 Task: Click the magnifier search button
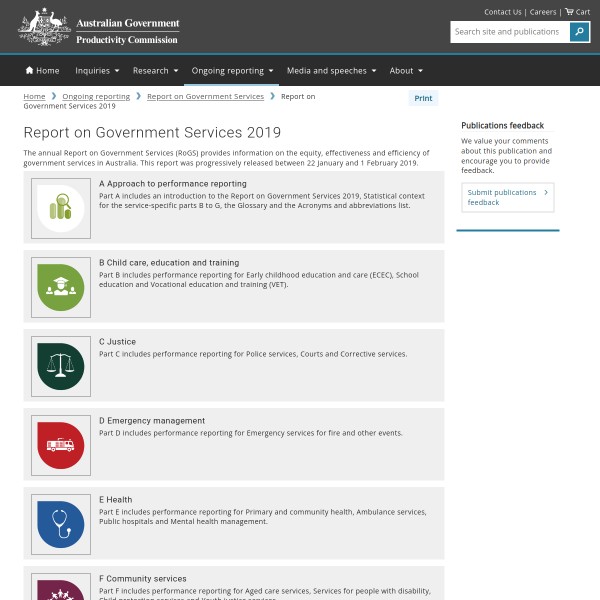(x=579, y=32)
